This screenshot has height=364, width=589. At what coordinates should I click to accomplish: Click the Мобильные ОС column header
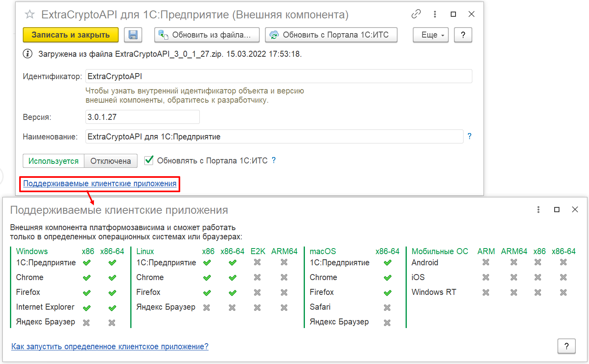tap(440, 251)
